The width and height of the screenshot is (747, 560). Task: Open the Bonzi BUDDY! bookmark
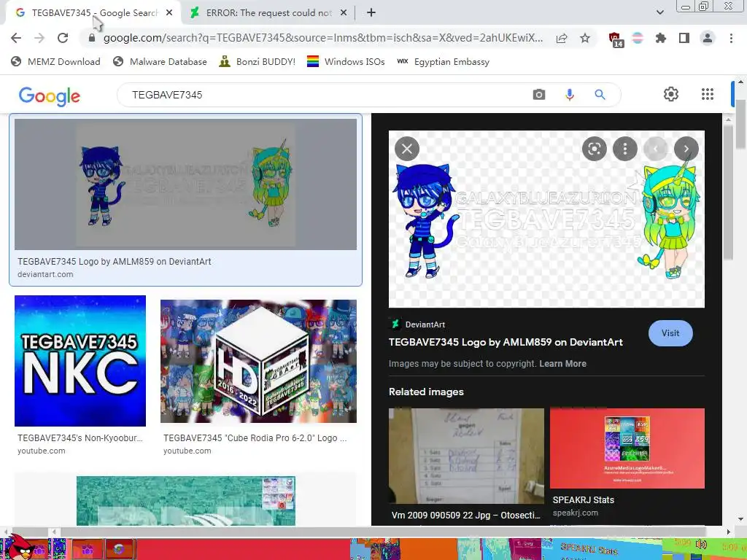click(x=258, y=61)
